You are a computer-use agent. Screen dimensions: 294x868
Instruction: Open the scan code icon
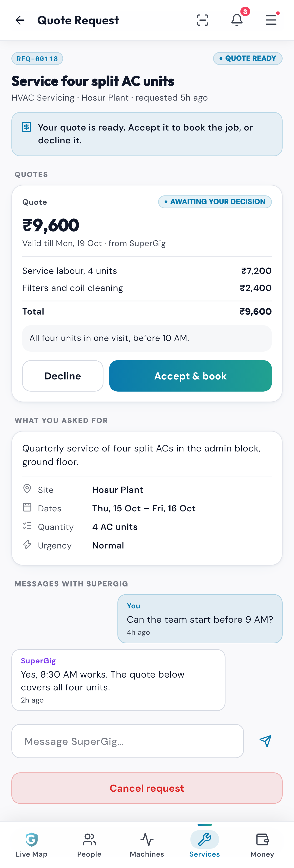click(x=202, y=20)
